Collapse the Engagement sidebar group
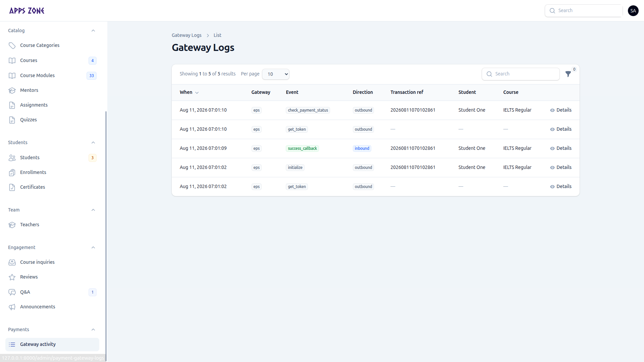 (x=93, y=247)
